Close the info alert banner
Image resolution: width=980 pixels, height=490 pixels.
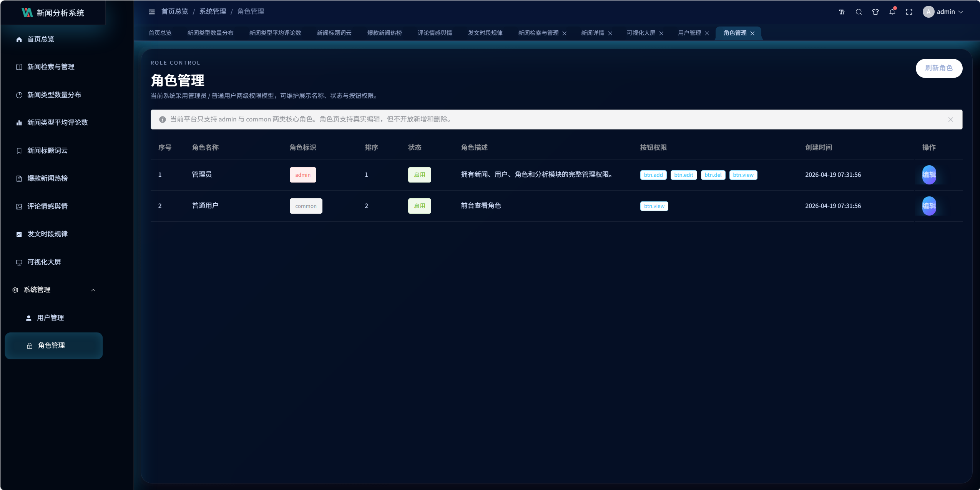[951, 120]
